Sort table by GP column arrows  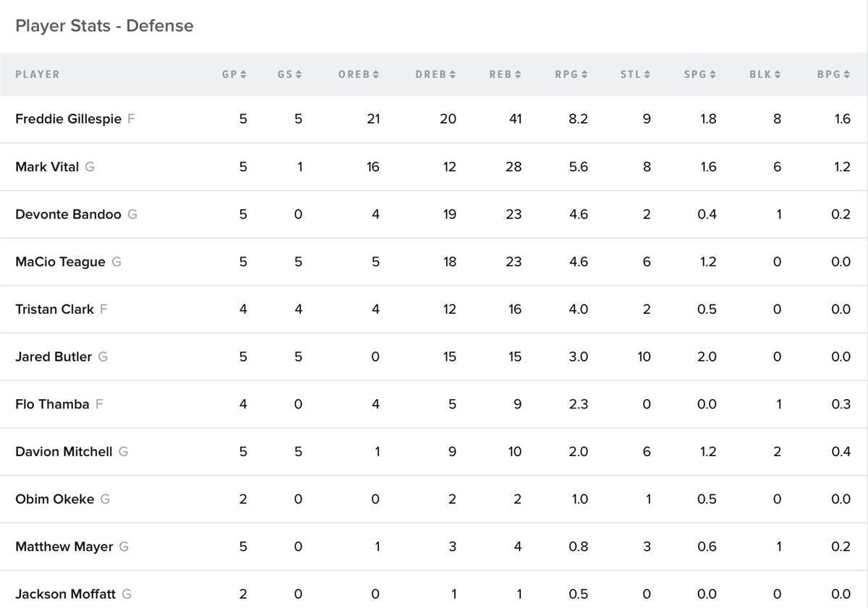[244, 74]
